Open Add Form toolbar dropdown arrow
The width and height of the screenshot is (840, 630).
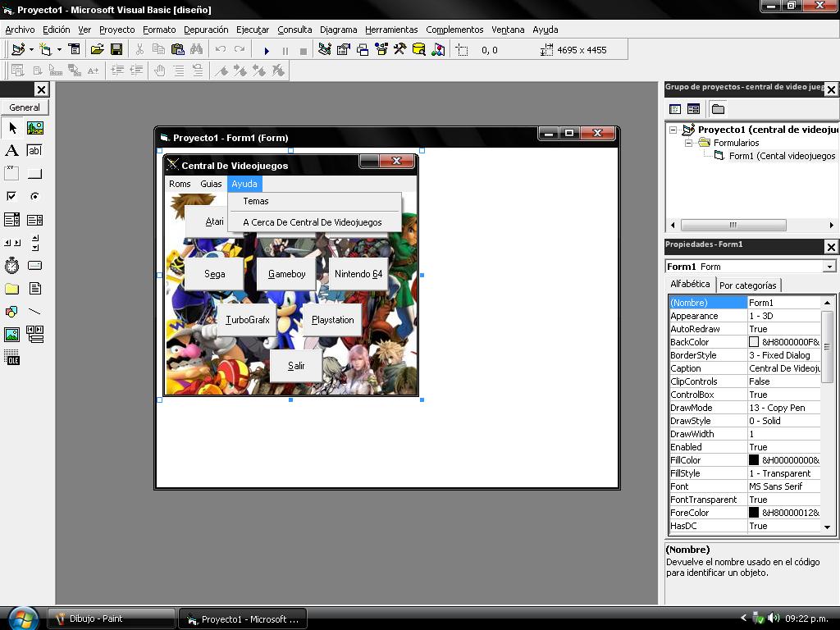pos(59,50)
